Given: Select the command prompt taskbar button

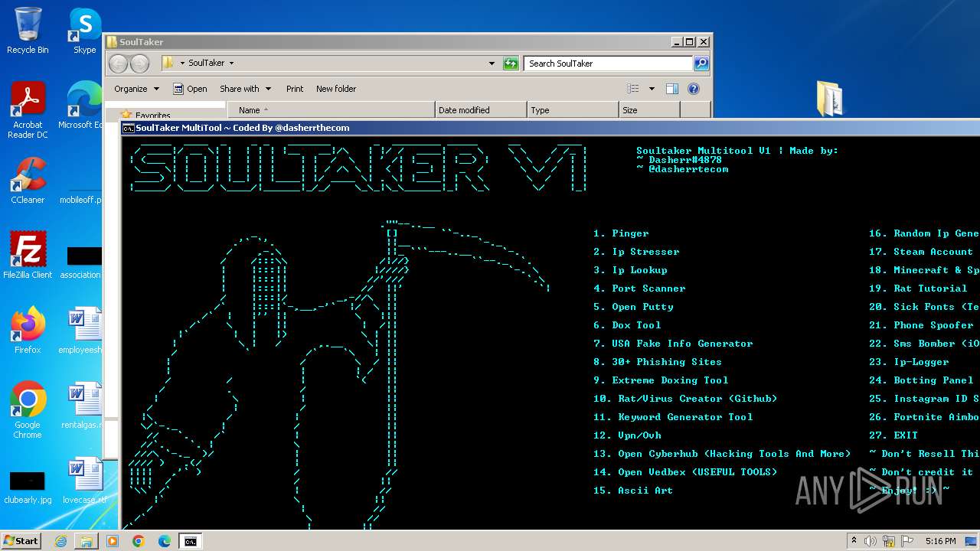Looking at the screenshot, I should [191, 541].
